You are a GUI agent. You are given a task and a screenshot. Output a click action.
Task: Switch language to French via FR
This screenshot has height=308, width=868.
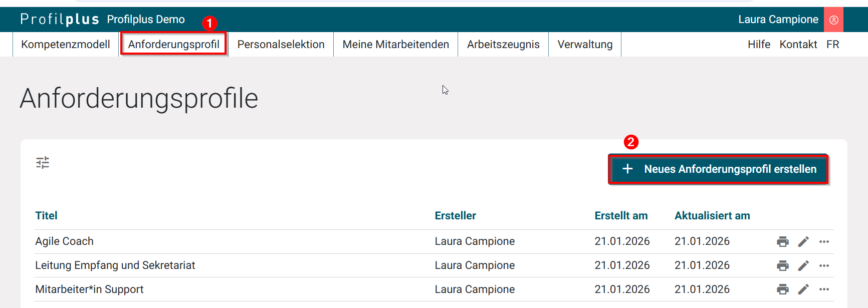pos(833,44)
